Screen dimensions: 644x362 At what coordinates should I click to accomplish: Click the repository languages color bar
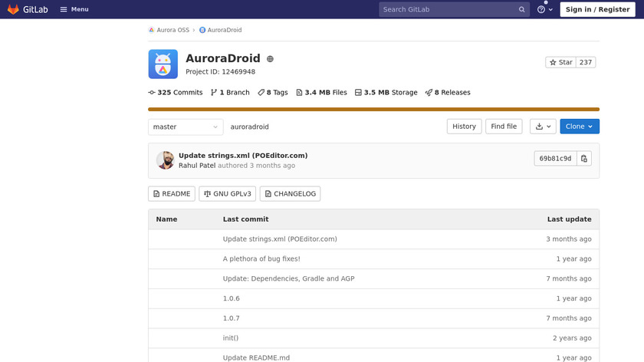click(x=374, y=110)
